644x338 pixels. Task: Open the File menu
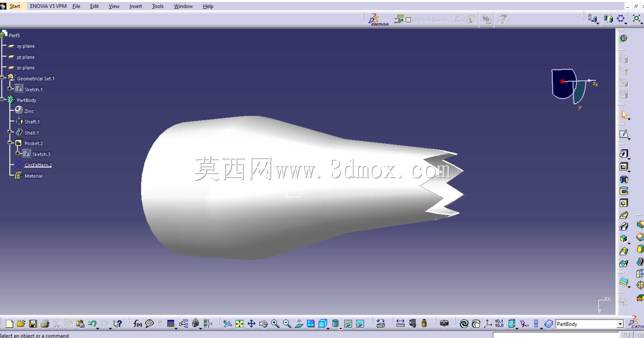click(x=76, y=6)
